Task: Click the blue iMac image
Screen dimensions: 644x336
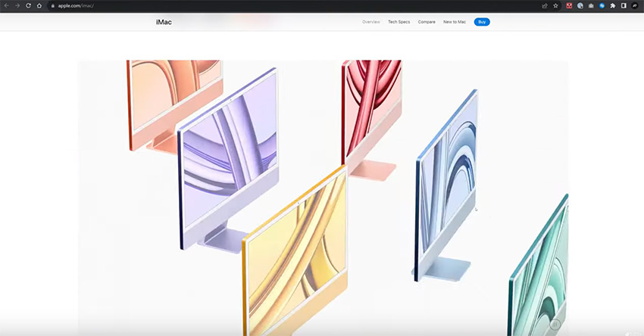Action: click(445, 185)
